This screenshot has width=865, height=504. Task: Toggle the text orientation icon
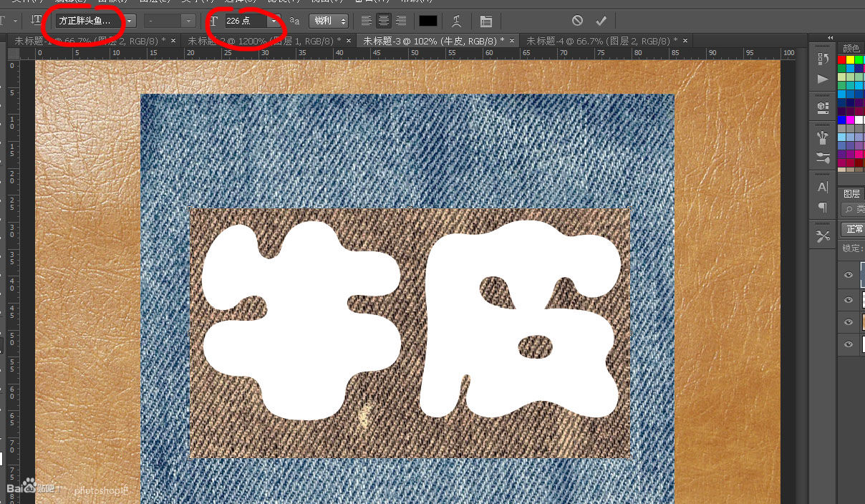coord(37,21)
